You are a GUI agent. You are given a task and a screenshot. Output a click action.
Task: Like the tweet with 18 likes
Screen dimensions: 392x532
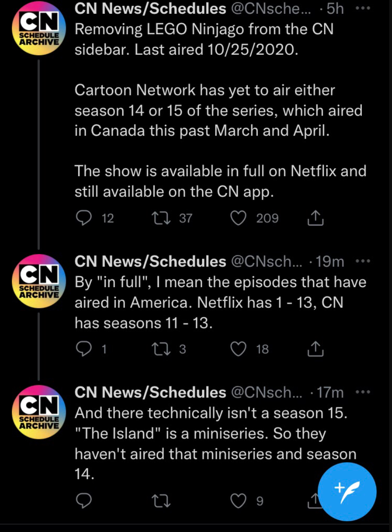(238, 349)
